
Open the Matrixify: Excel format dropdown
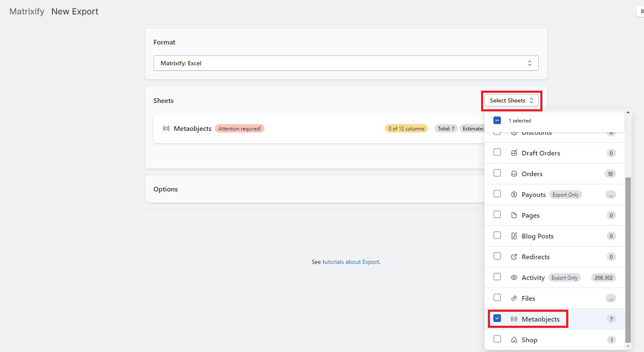[346, 63]
